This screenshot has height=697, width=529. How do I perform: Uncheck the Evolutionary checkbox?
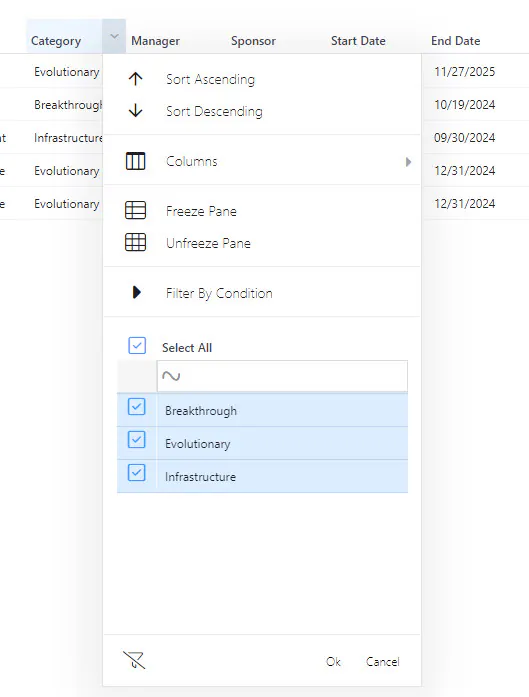pyautogui.click(x=136, y=439)
